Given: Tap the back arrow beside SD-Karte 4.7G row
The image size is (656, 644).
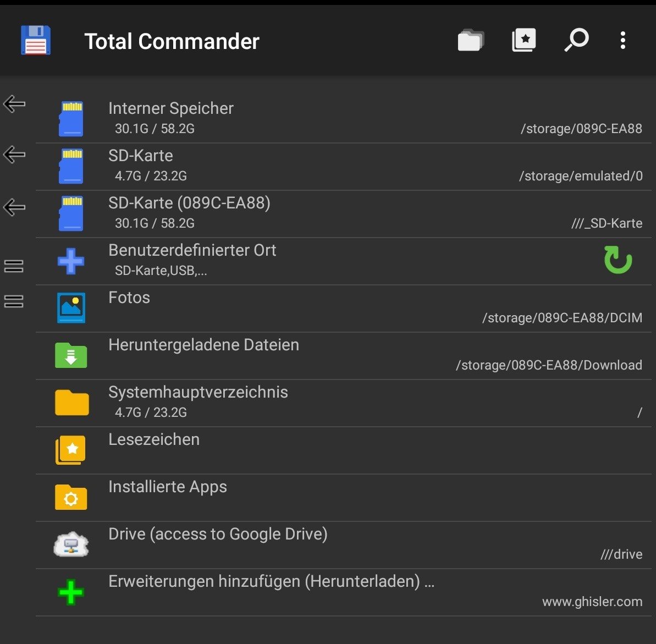Looking at the screenshot, I should [x=15, y=155].
